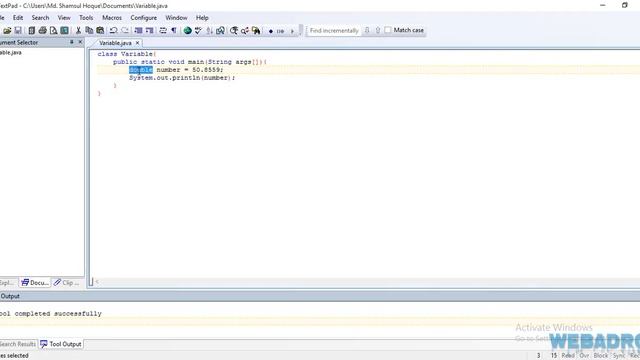
Task: Click the Paste toolbar icon
Action: pyautogui.click(x=100, y=31)
